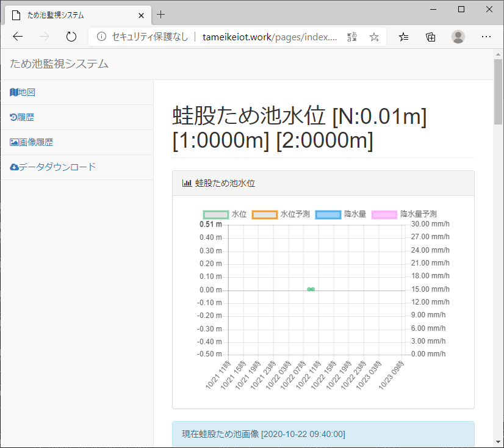Click the ため池監視システム header title
504x448 pixels.
point(59,63)
